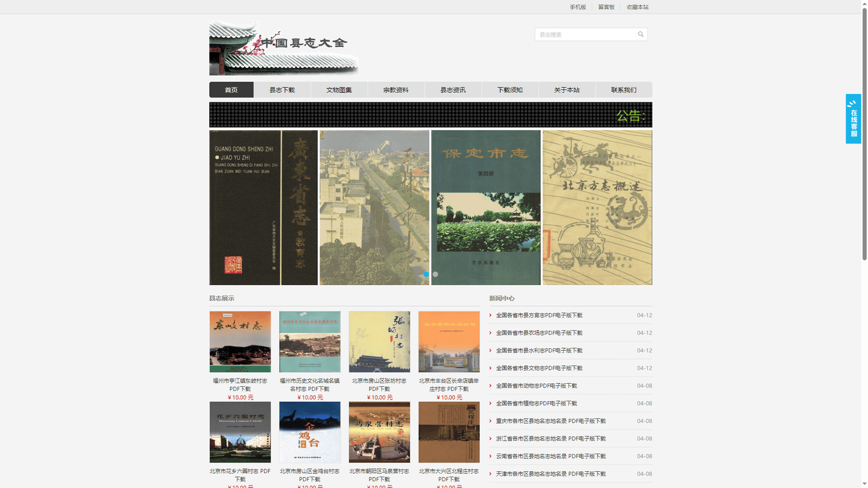868x488 pixels.
Task: Open the 县志资讯 menu item
Action: click(x=453, y=90)
